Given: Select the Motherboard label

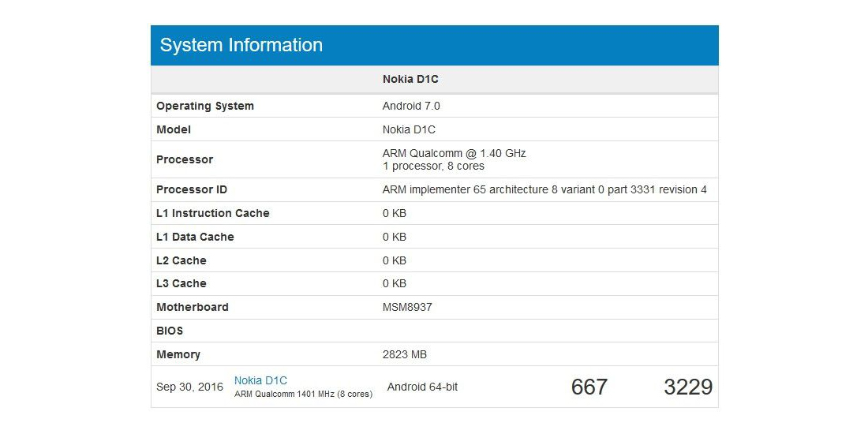Looking at the screenshot, I should coord(192,307).
